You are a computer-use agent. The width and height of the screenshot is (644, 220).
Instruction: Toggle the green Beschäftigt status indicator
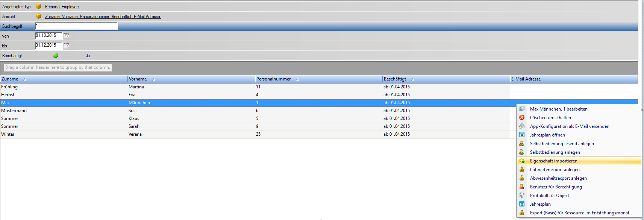tap(56, 55)
